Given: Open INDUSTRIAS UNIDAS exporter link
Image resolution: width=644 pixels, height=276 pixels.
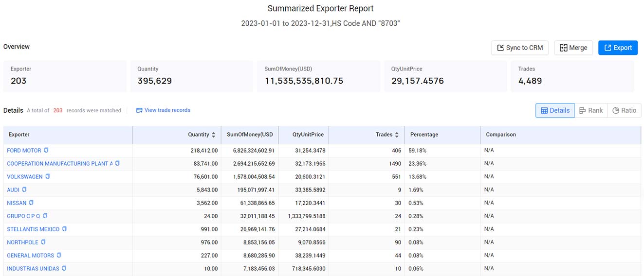Looking at the screenshot, I should pyautogui.click(x=33, y=269).
